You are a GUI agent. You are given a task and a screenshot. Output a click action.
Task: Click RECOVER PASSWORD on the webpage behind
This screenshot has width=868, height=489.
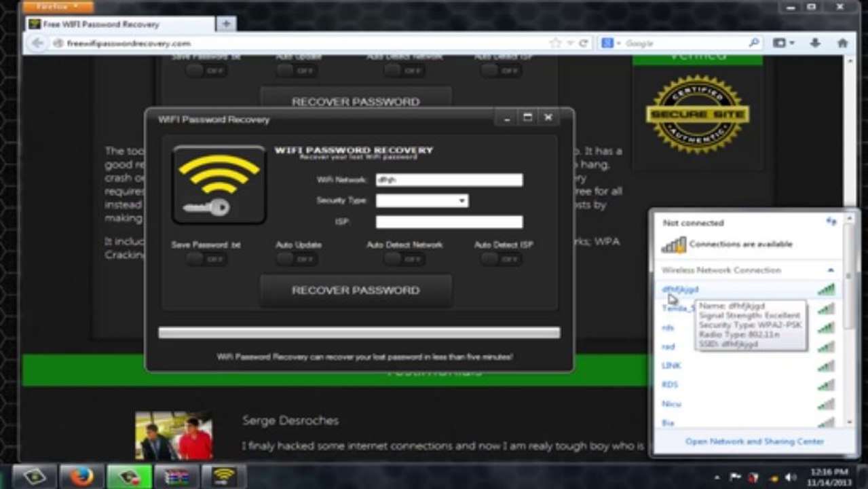(x=356, y=99)
